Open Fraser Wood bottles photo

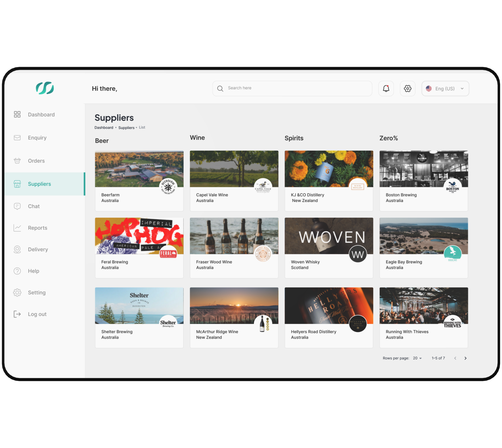point(234,236)
